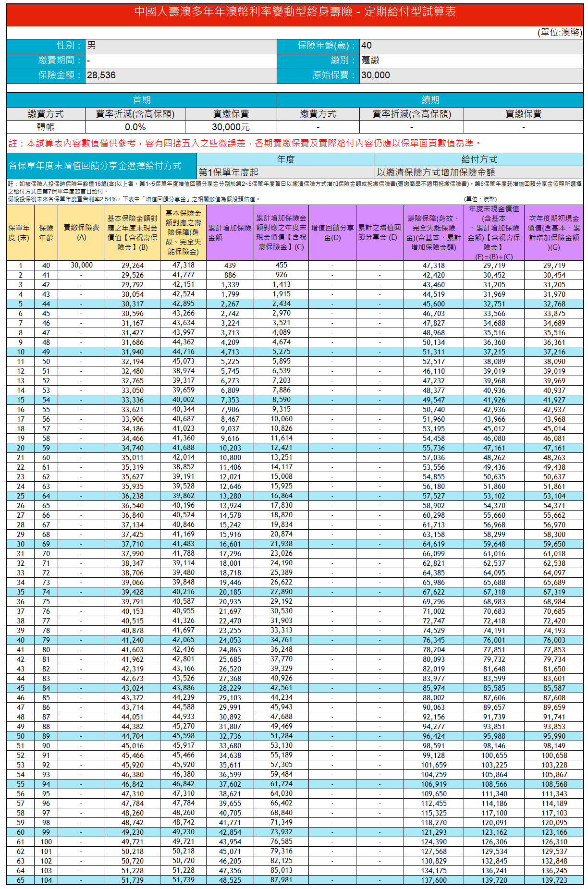Click the '139,723' cell in the last row
The width and height of the screenshot is (588, 889).
(554, 880)
